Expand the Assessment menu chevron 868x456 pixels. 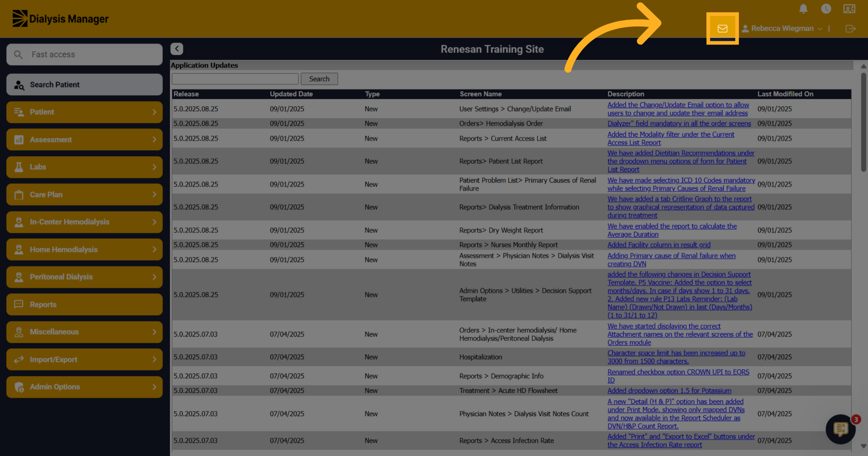click(154, 139)
